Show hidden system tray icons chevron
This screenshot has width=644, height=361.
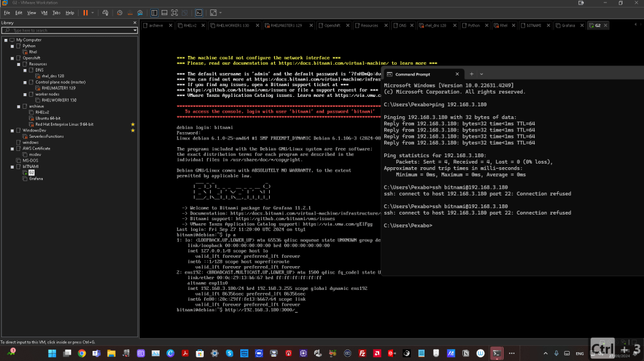[545, 353]
